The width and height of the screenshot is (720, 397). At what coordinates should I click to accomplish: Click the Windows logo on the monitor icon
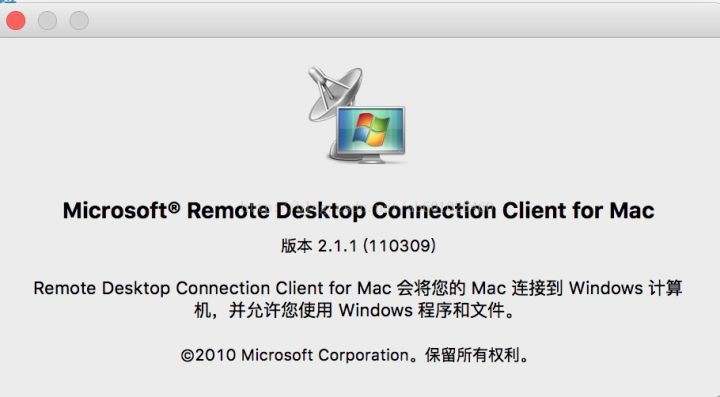(371, 130)
